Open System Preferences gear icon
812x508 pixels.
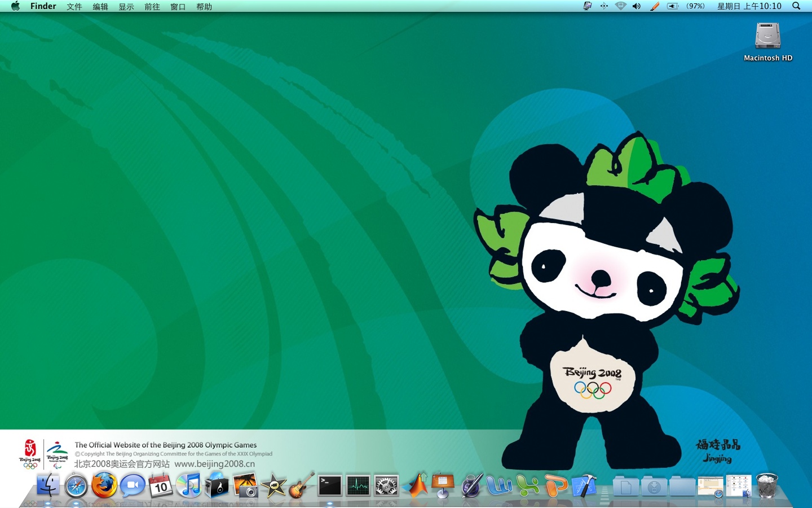point(386,485)
